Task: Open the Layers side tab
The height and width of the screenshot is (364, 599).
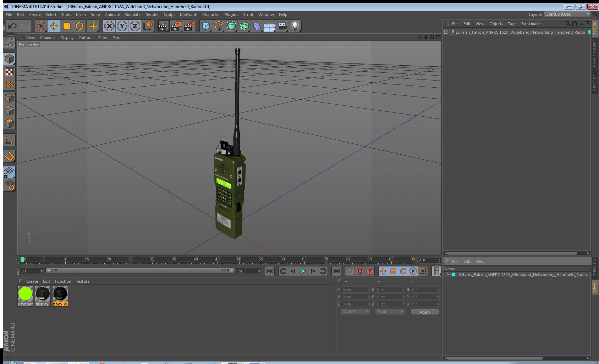Action: [595, 286]
